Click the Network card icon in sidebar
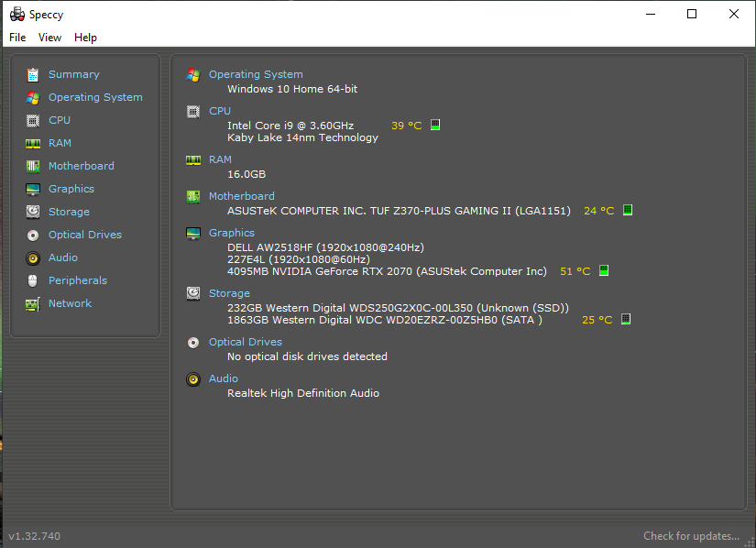756x548 pixels. point(33,304)
